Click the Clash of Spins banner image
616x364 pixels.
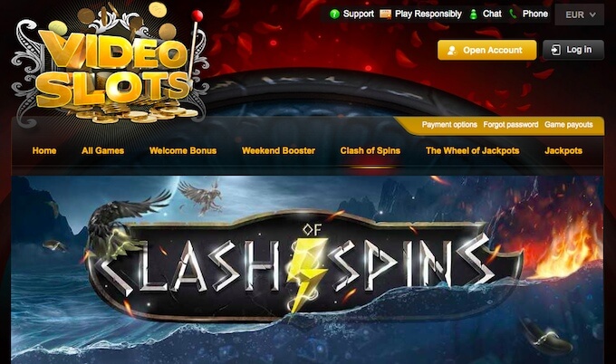click(x=307, y=270)
